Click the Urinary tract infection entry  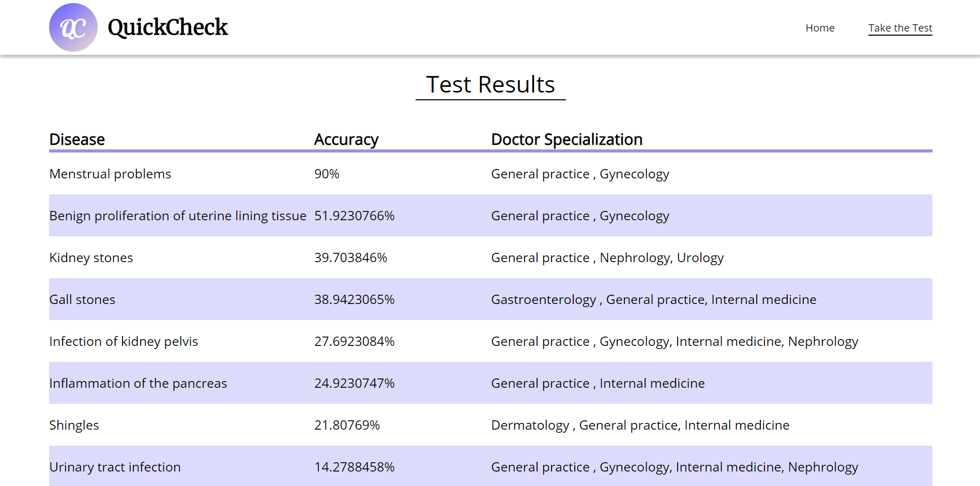(x=115, y=467)
